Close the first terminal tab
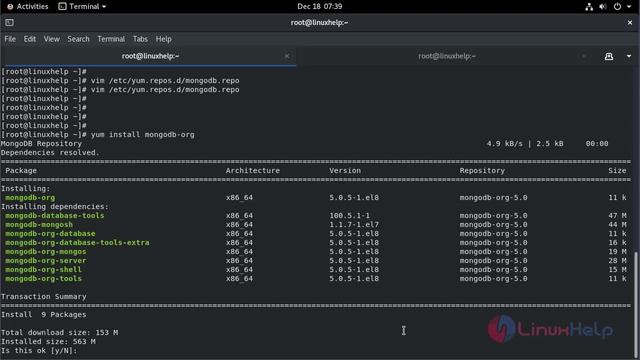 [x=287, y=56]
